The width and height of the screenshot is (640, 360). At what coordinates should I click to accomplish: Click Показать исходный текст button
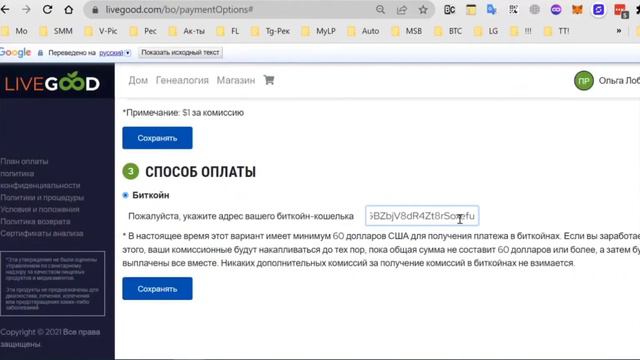tap(180, 53)
